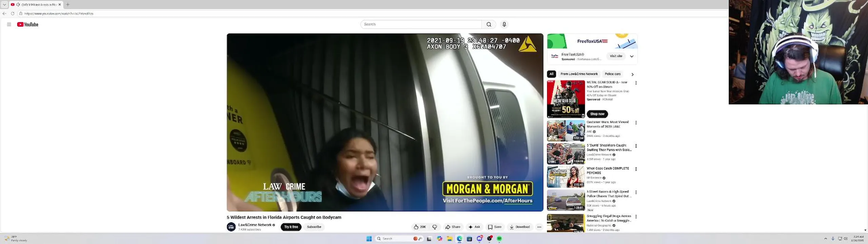Image resolution: width=868 pixels, height=244 pixels.
Task: Open the tab search dropdown arrow
Action: click(4, 4)
